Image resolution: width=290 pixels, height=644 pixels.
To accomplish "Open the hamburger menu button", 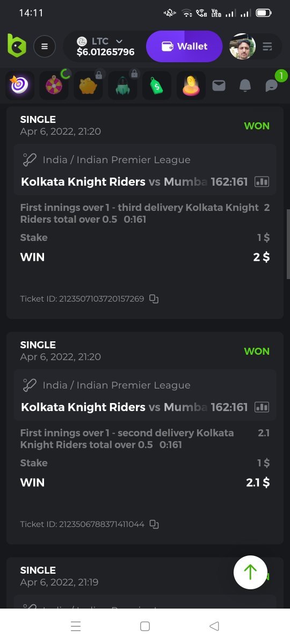I will tap(45, 47).
